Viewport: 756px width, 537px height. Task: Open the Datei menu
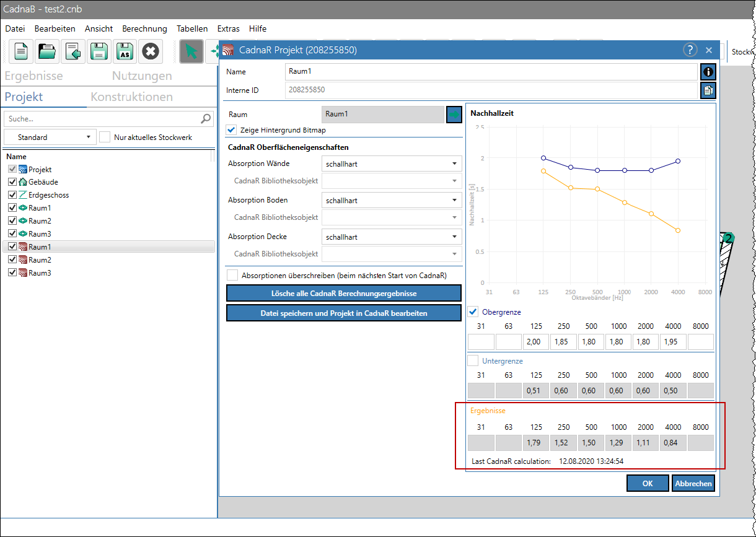(15, 28)
